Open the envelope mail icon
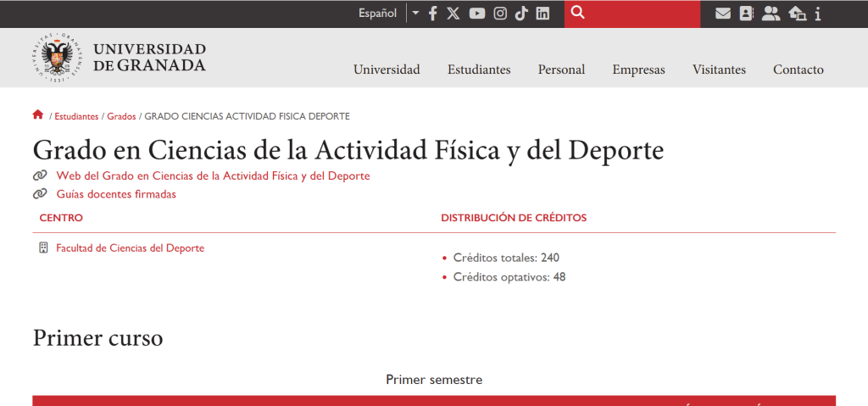Viewport: 868px width, 406px height. (723, 14)
